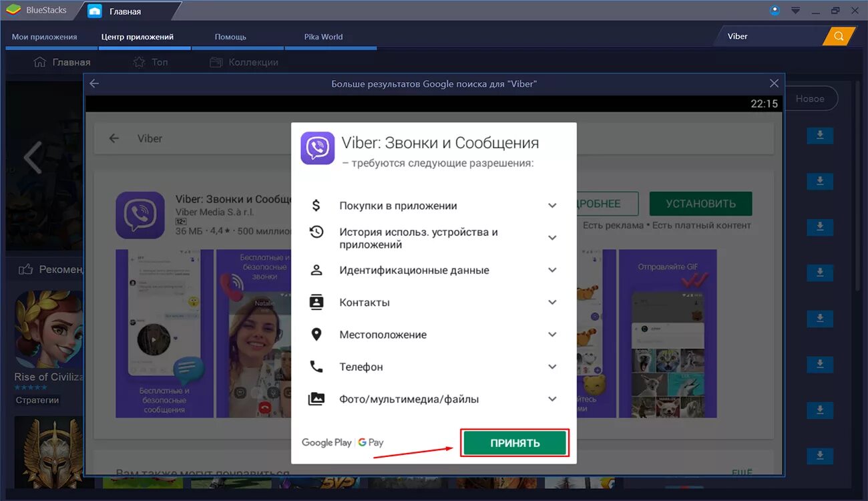This screenshot has height=501, width=868.
Task: Click the Viber app icon on store page
Action: click(140, 215)
